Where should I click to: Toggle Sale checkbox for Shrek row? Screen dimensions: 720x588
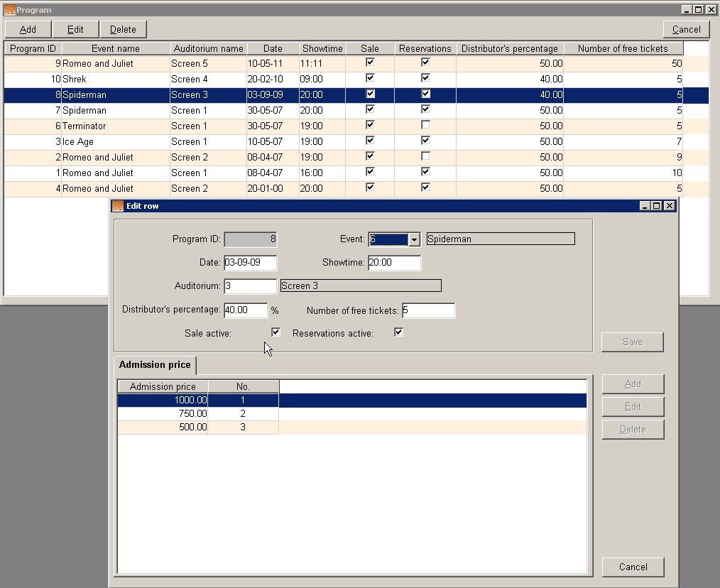(x=370, y=78)
